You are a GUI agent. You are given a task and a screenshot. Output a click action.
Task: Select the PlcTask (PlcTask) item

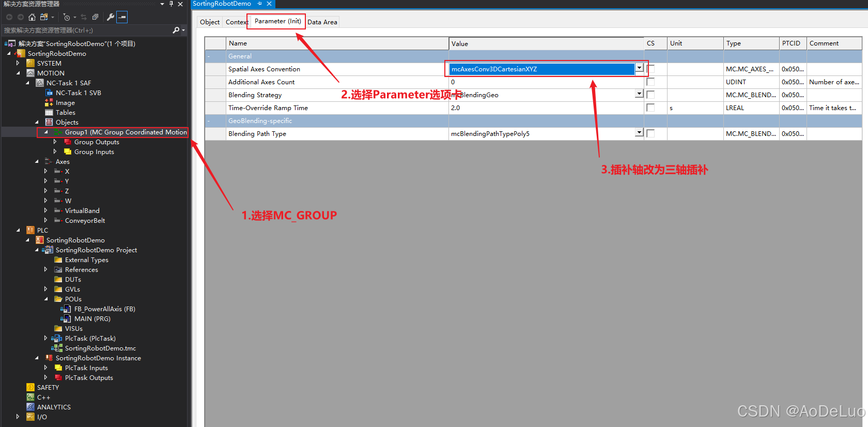tap(90, 338)
